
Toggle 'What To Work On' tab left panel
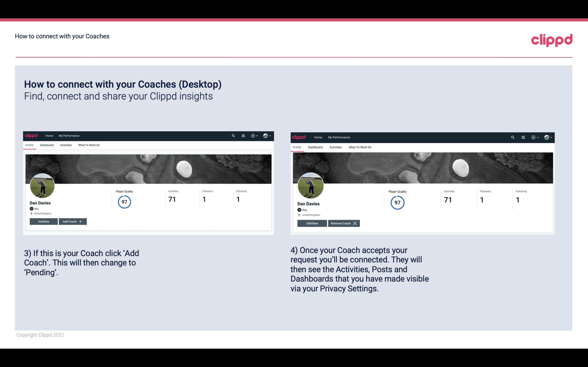(88, 145)
